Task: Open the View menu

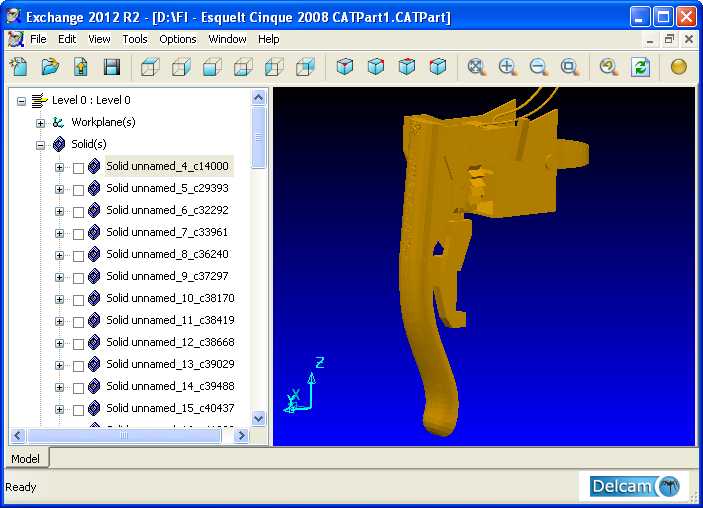Action: (99, 39)
